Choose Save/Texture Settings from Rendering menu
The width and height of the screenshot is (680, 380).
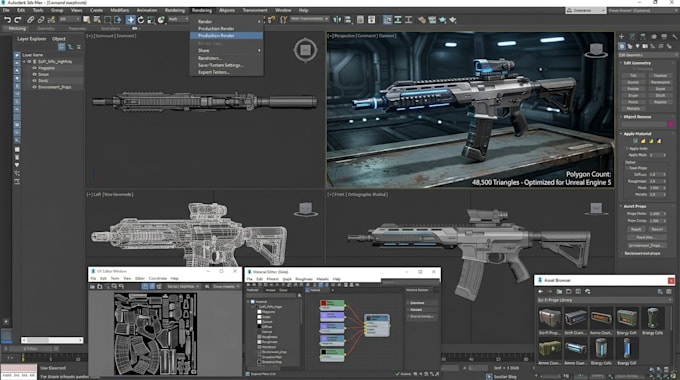tap(220, 65)
